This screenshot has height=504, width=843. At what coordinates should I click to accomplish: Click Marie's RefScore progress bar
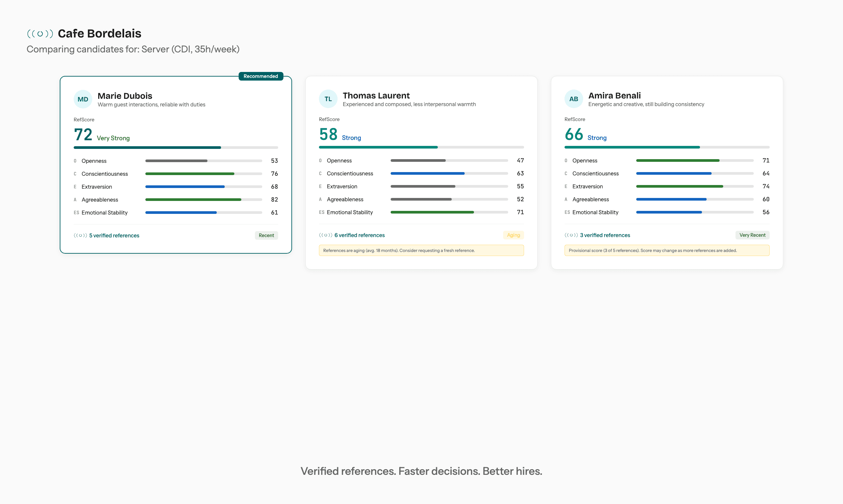pos(176,147)
